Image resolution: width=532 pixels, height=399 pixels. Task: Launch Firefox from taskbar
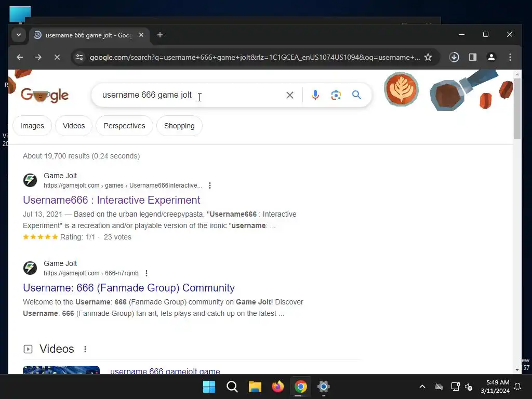click(278, 387)
